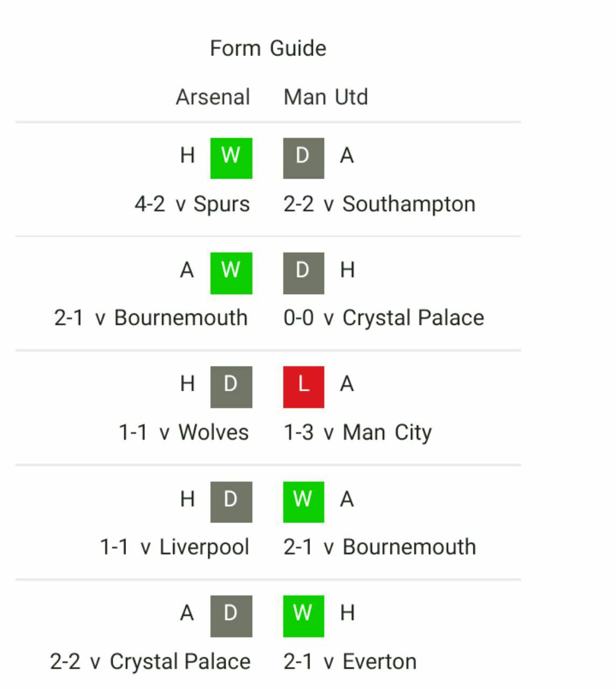Open the 1-1 v Wolves result

(x=184, y=433)
